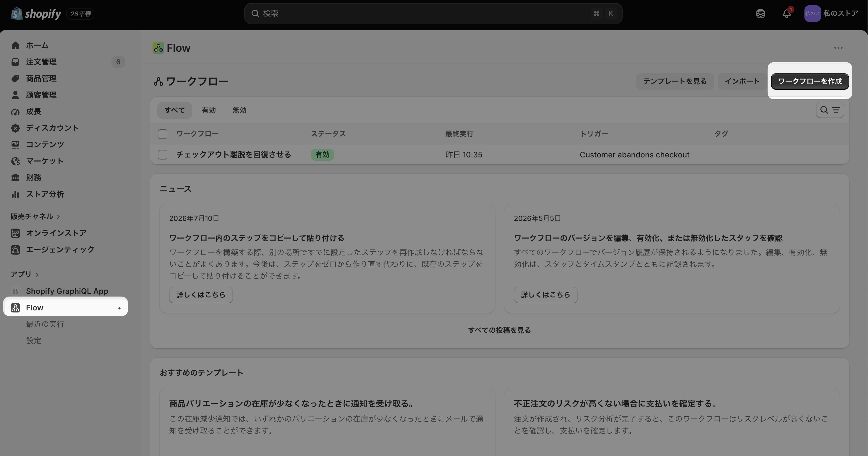Go to ホーム in the sidebar
The image size is (868, 456).
tap(38, 45)
